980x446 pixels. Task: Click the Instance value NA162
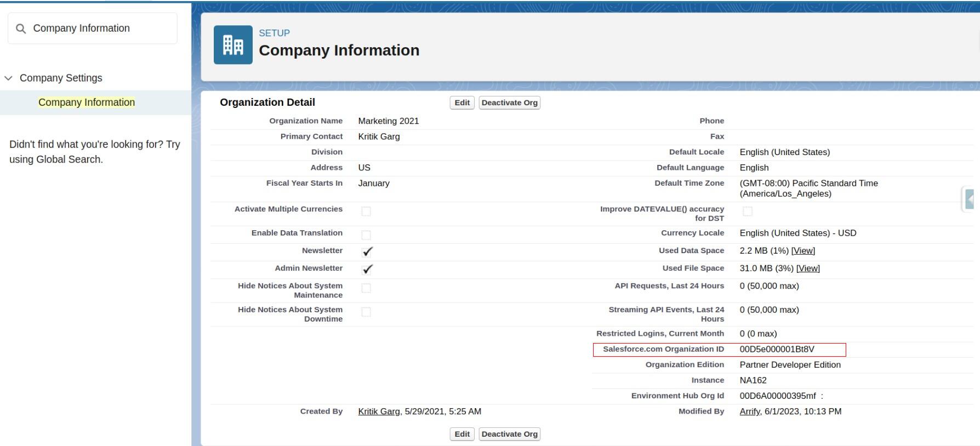click(753, 380)
